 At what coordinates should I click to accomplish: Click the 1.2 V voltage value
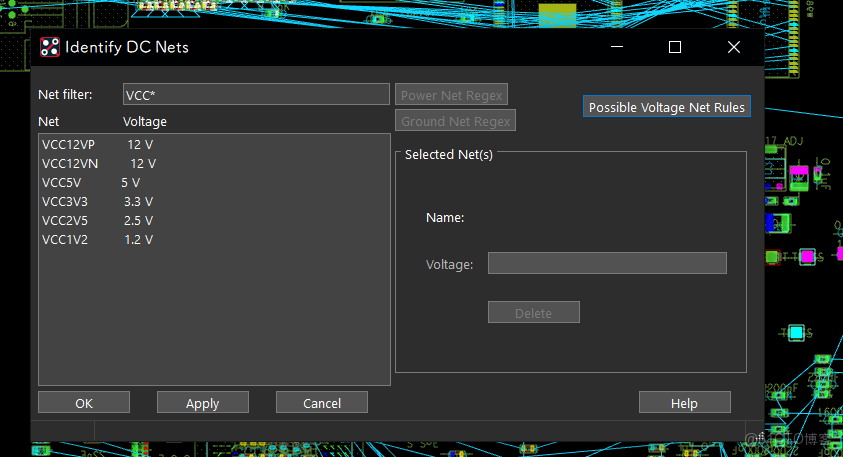139,239
